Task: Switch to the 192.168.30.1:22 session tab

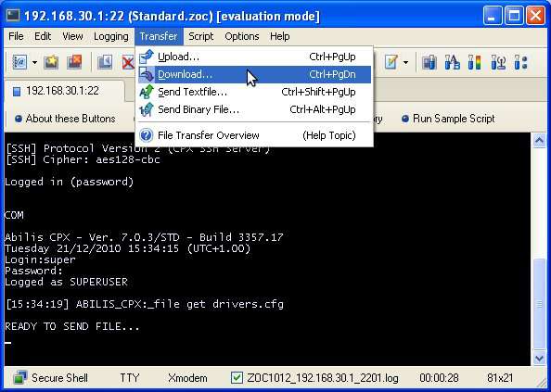Action: [62, 91]
